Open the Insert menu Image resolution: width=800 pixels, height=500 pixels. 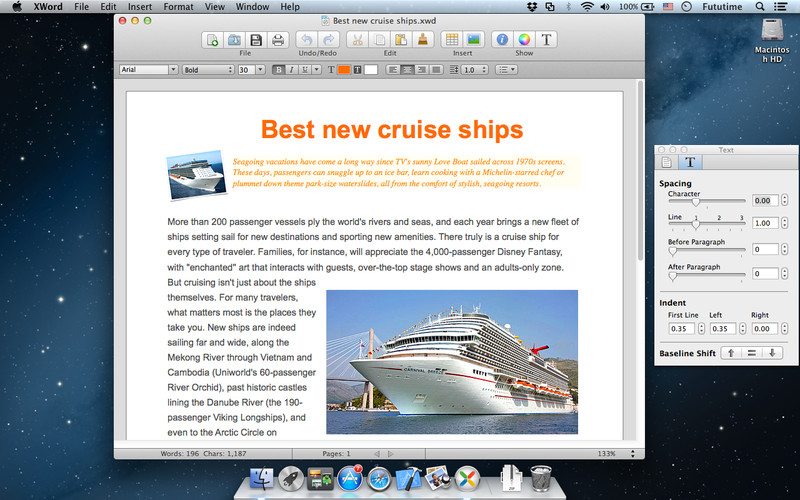click(x=140, y=7)
